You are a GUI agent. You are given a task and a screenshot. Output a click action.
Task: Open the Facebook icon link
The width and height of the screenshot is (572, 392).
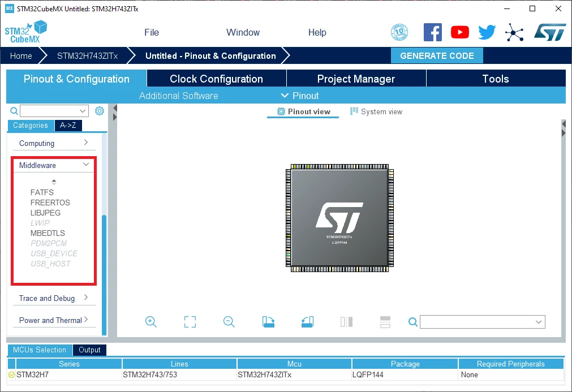click(433, 32)
